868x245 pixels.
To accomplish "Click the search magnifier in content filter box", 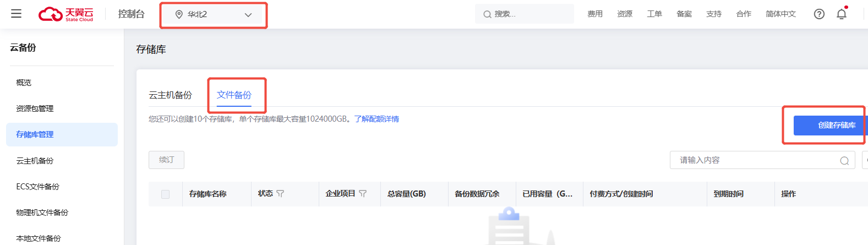I will coord(844,161).
